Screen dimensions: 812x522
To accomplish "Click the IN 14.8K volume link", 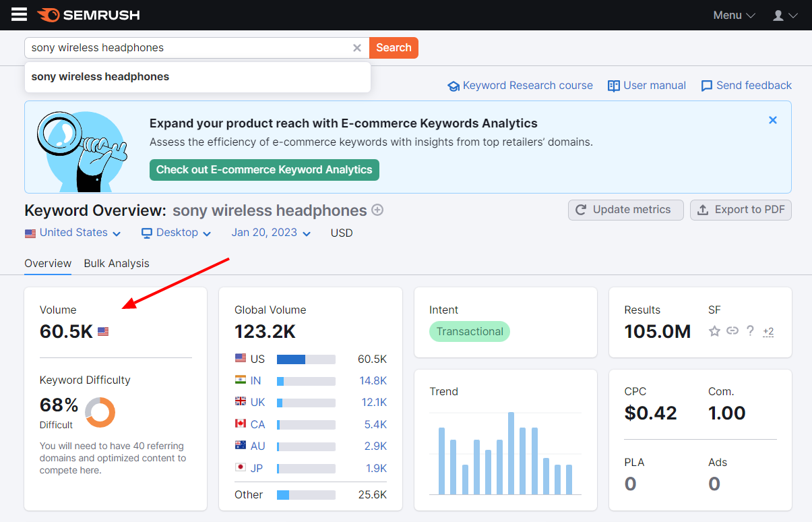I will point(373,381).
